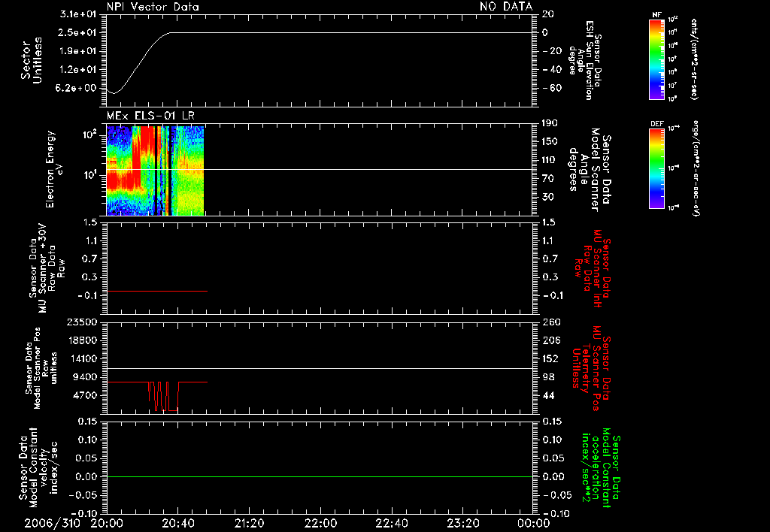Click the "18800" scanner position axis value
This screenshot has width=770, height=532.
click(x=81, y=340)
